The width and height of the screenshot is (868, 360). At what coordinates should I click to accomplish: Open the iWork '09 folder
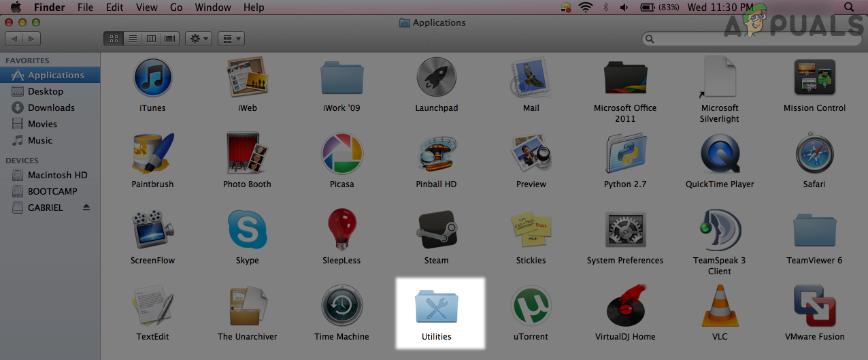[341, 78]
